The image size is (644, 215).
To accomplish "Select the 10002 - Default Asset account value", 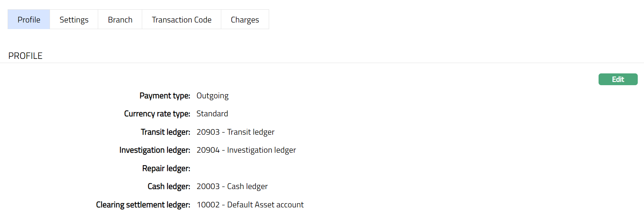I will (x=250, y=205).
